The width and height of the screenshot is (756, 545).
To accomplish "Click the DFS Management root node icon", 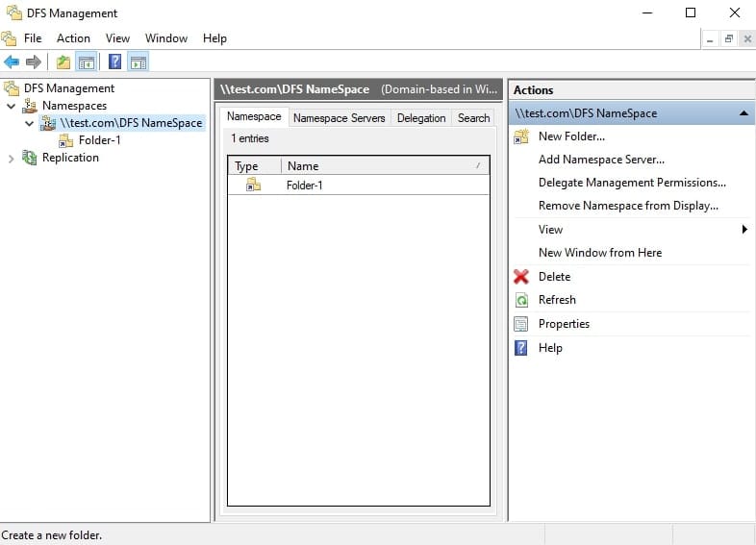I will [12, 88].
